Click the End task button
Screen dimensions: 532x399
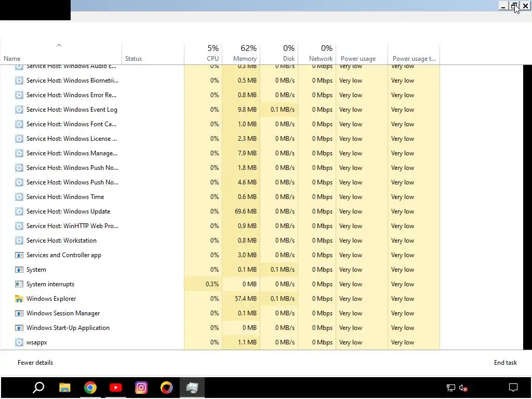(505, 363)
